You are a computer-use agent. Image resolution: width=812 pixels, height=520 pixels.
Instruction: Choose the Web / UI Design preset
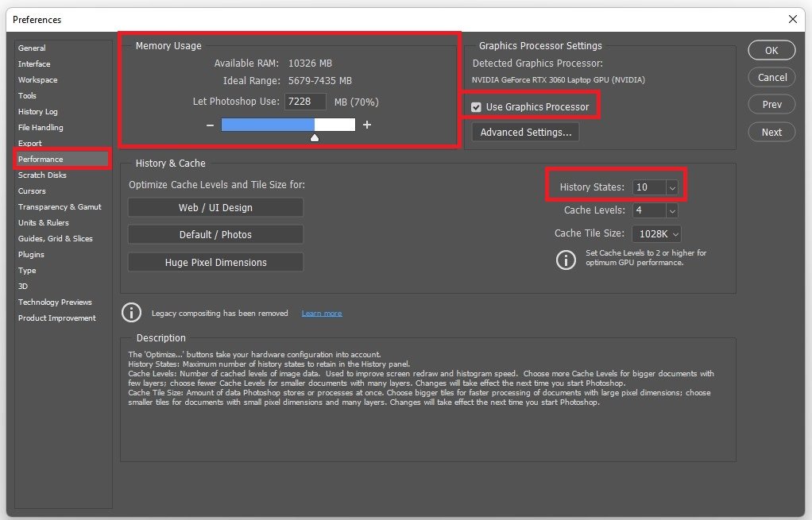pyautogui.click(x=215, y=208)
